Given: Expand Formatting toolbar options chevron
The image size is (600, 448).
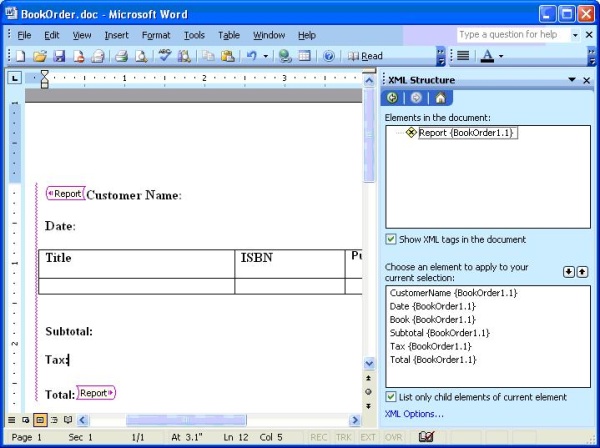Looking at the screenshot, I should 592,57.
